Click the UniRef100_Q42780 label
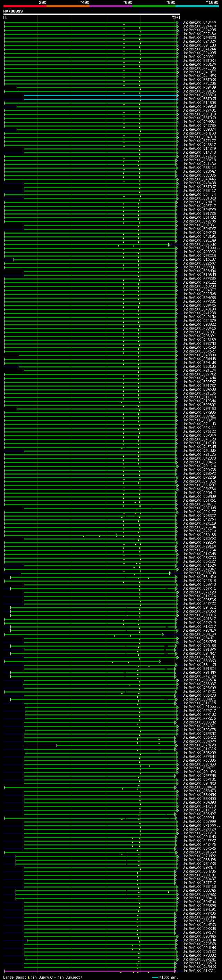This screenshot has height=980, width=222. click(199, 125)
